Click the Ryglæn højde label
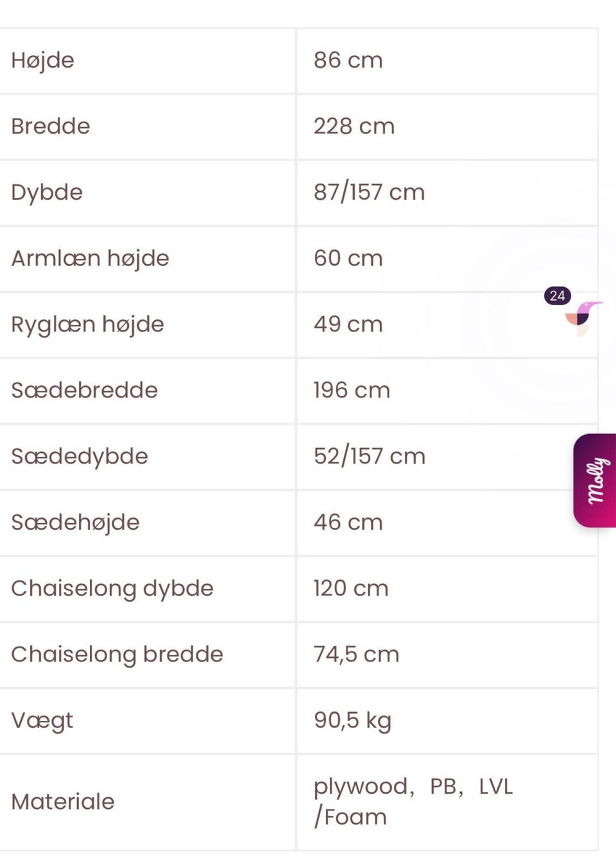 click(x=88, y=324)
